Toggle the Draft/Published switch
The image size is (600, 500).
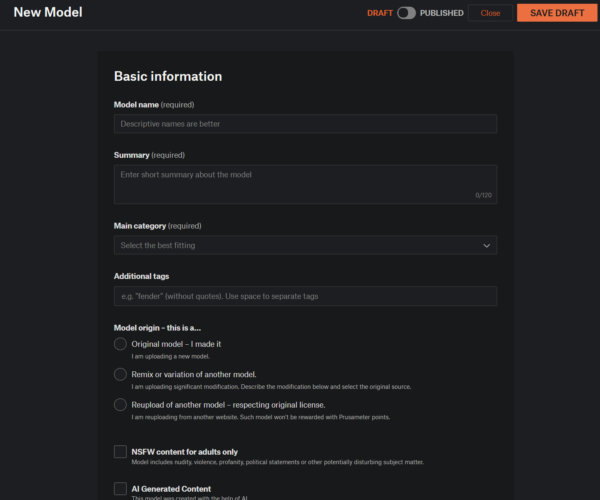coord(406,13)
